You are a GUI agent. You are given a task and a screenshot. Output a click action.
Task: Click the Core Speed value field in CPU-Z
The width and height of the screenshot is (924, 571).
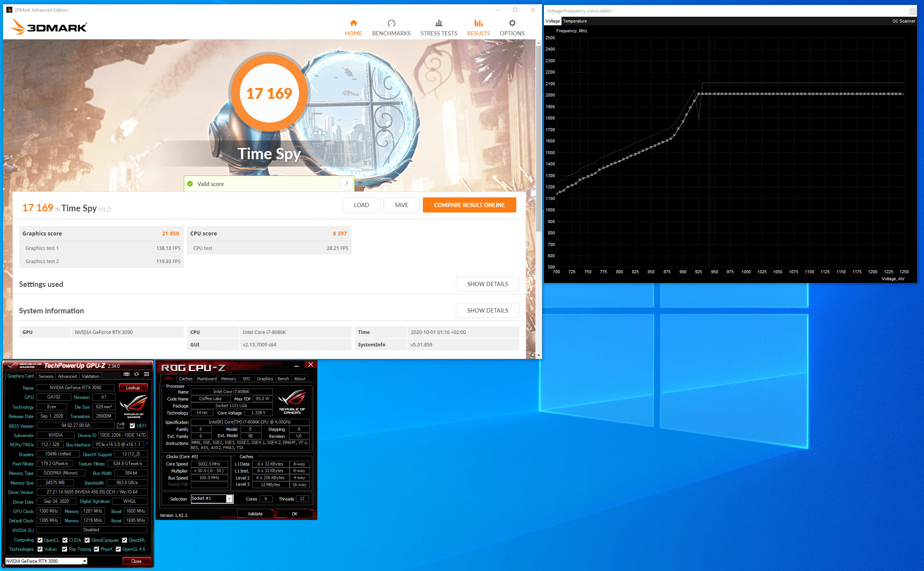tap(209, 464)
